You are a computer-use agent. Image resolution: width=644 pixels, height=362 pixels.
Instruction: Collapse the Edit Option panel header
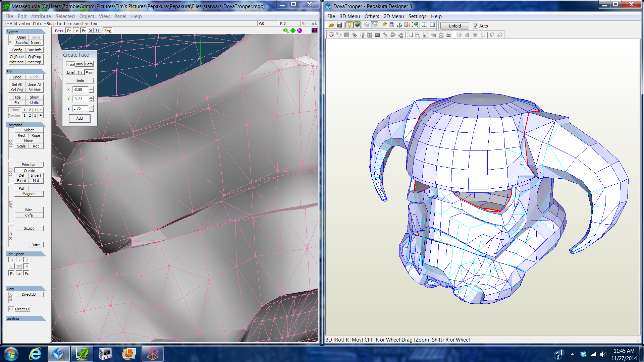25,254
